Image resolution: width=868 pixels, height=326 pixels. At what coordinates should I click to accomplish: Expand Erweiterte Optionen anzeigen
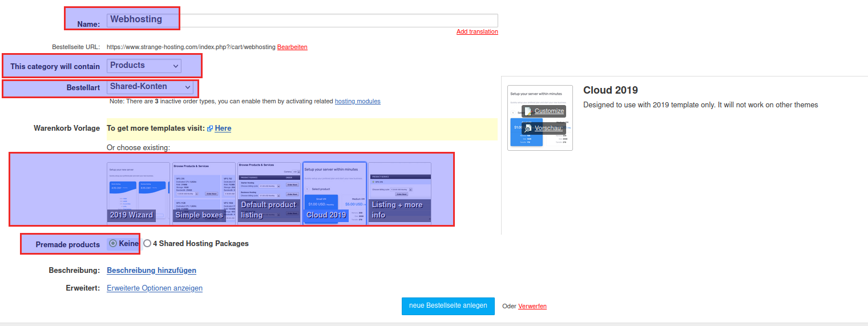(x=155, y=288)
